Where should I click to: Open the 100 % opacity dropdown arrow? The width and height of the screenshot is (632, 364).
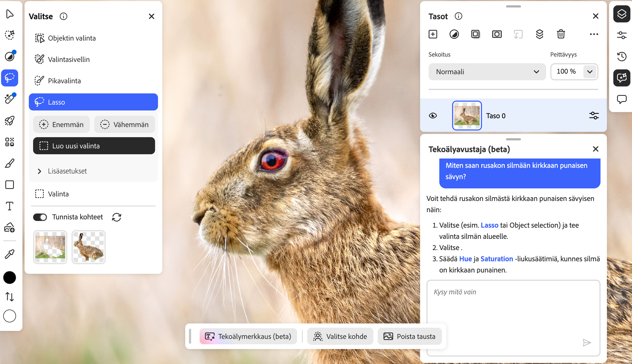tap(590, 72)
